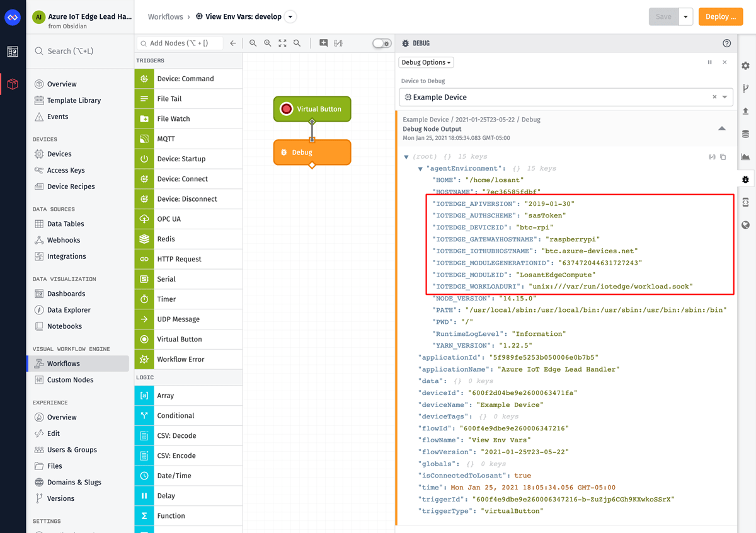Select the Redis trigger node
The image size is (756, 533).
point(188,239)
